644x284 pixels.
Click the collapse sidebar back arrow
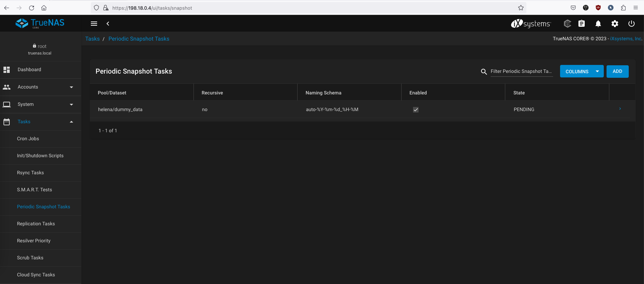(108, 24)
